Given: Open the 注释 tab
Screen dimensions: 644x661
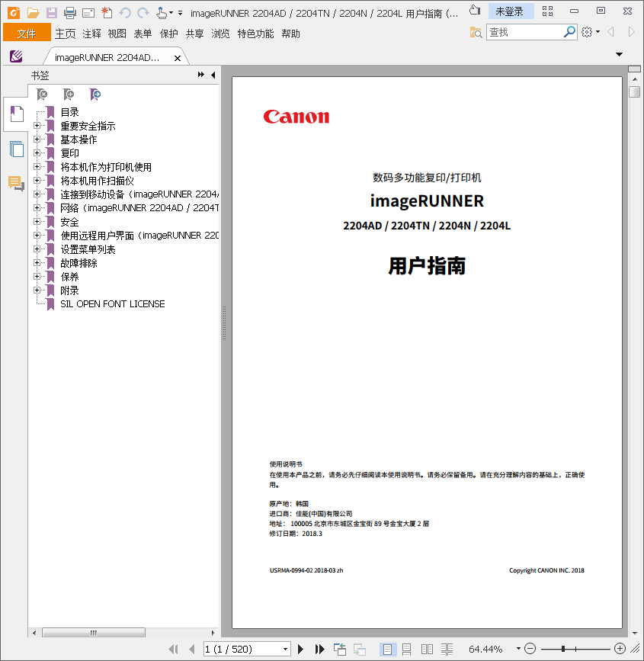Looking at the screenshot, I should 91,34.
